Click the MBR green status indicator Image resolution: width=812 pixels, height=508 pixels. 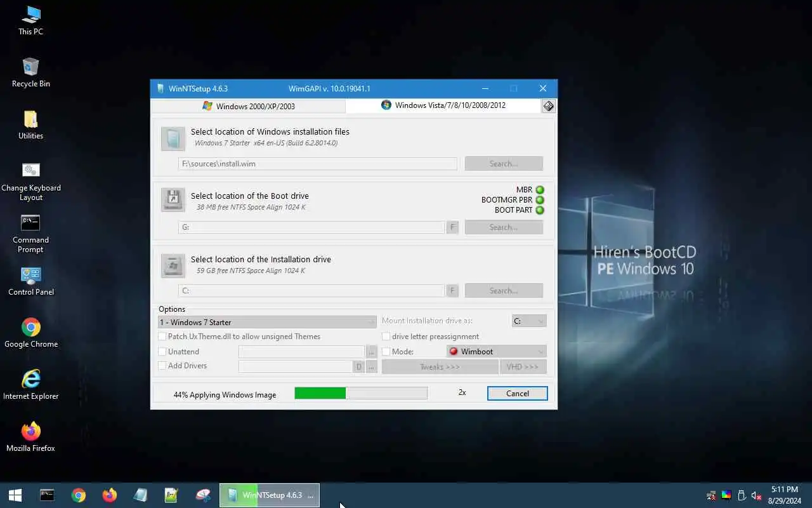click(540, 190)
